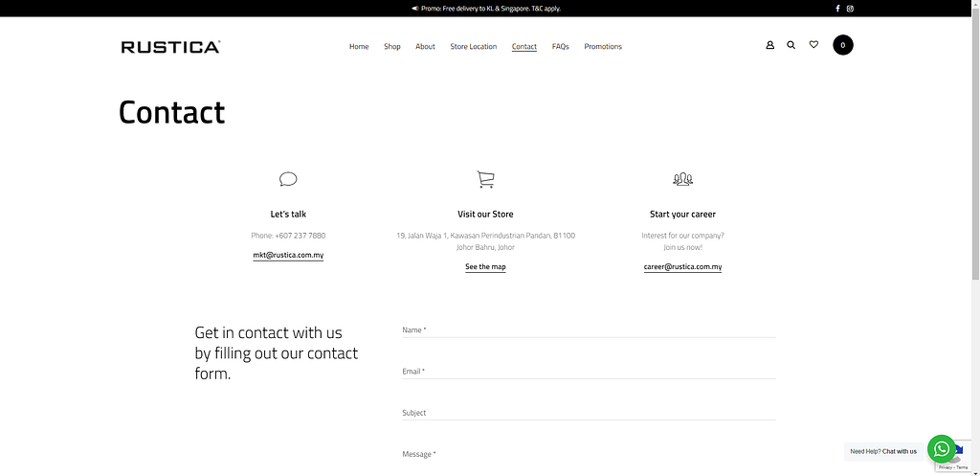Go to the Home menu item
This screenshot has width=980, height=476.
tap(359, 47)
